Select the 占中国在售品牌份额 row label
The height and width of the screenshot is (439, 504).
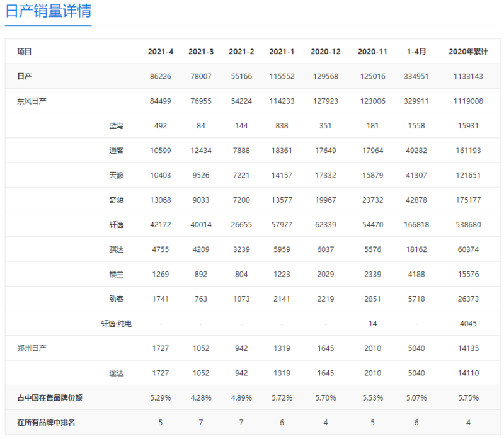50,398
